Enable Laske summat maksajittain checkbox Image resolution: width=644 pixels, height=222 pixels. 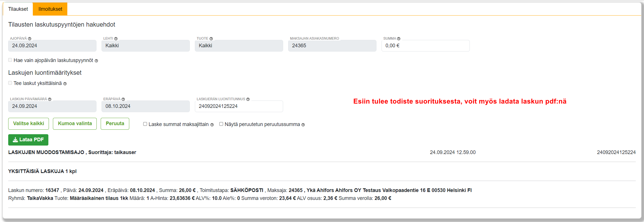click(x=145, y=124)
